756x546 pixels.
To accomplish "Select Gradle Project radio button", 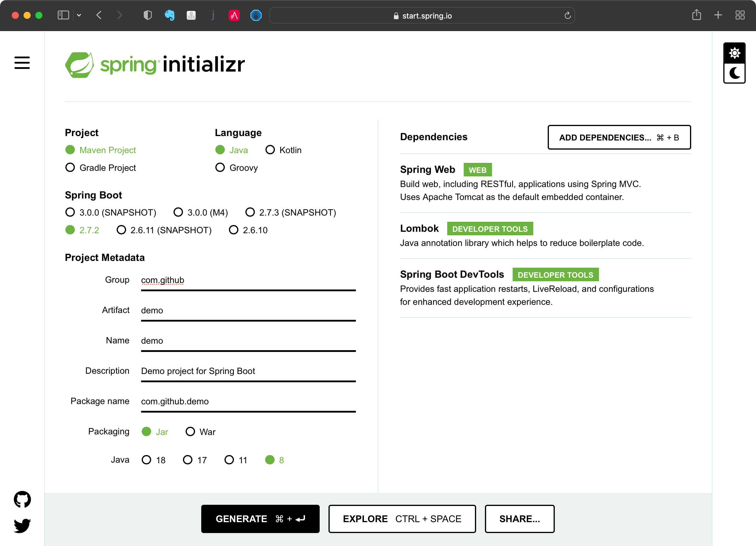I will [x=70, y=167].
